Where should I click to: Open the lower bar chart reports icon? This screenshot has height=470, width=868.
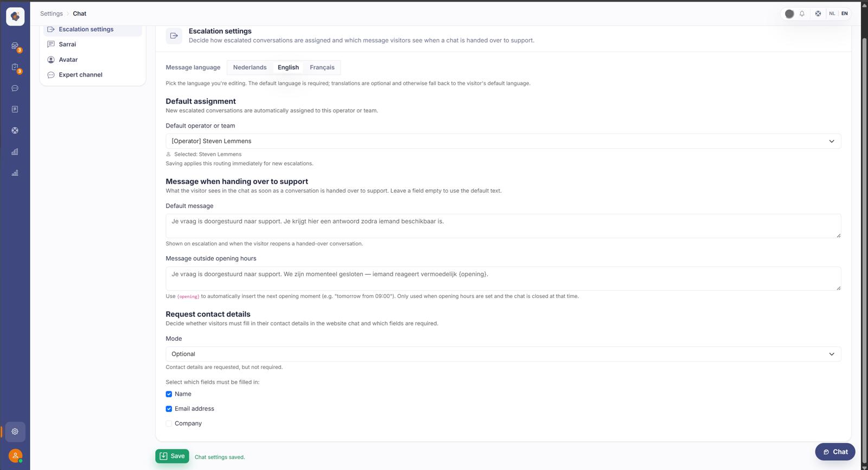[x=15, y=173]
